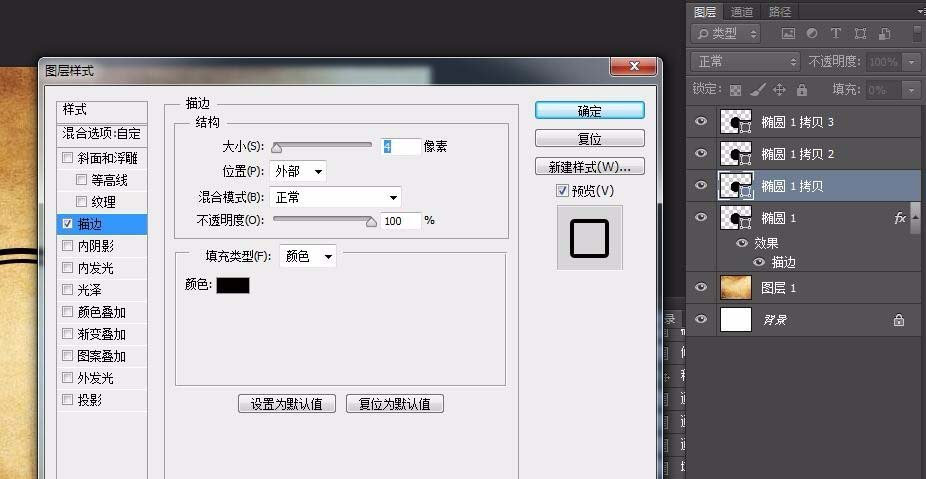Switch to the 路径 tab

point(780,11)
